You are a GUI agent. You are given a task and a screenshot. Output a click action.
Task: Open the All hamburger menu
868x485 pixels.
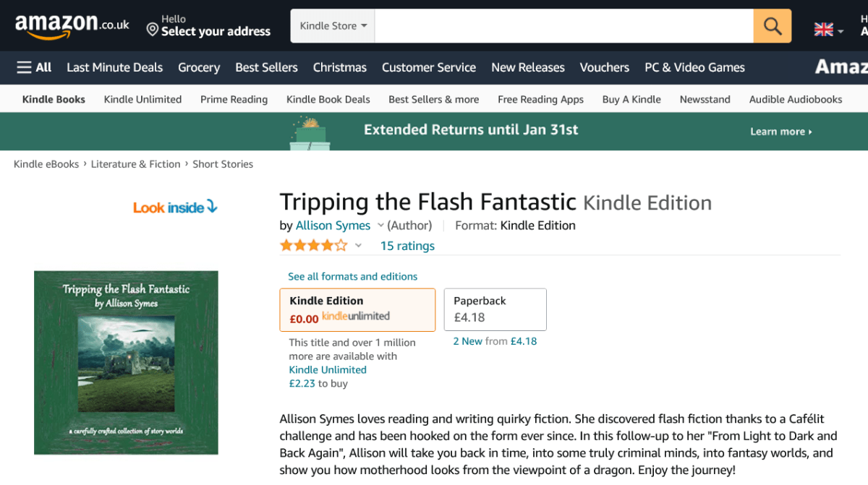click(x=34, y=67)
